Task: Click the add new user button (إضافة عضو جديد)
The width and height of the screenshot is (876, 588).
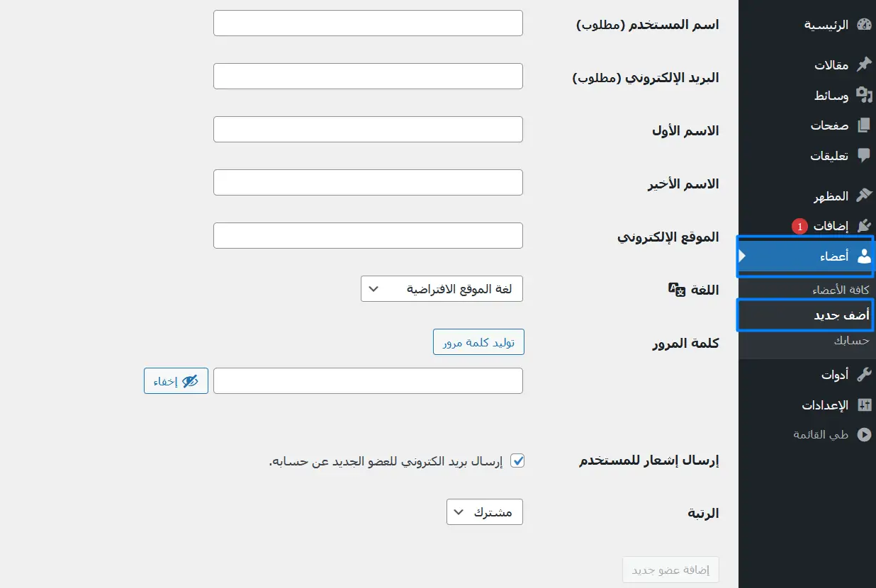Action: pyautogui.click(x=670, y=570)
